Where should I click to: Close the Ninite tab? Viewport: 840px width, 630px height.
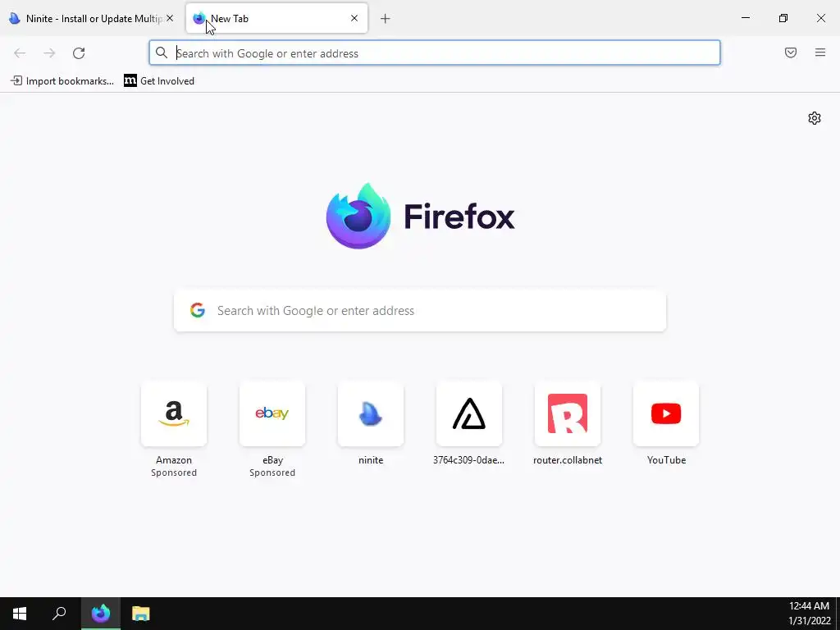pos(170,18)
